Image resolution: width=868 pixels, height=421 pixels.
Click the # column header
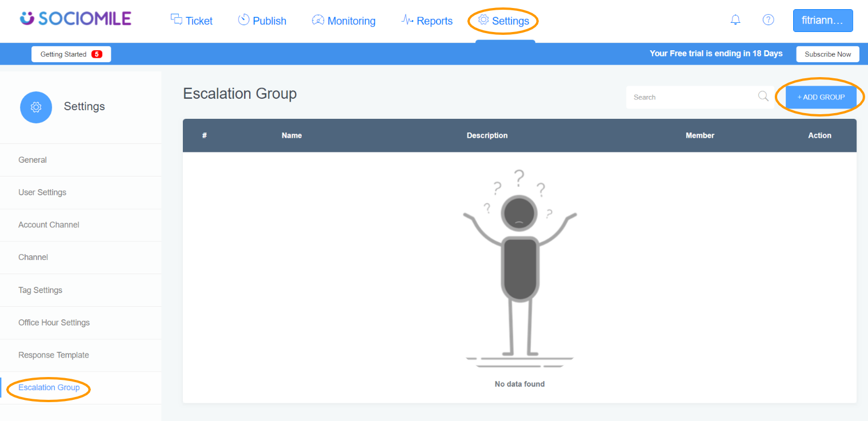point(205,135)
